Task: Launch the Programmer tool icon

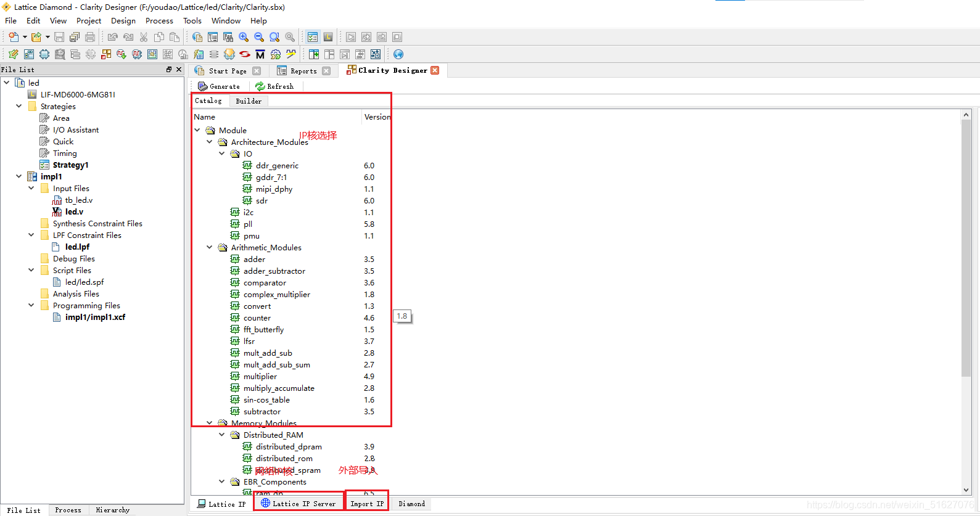Action: tap(229, 54)
